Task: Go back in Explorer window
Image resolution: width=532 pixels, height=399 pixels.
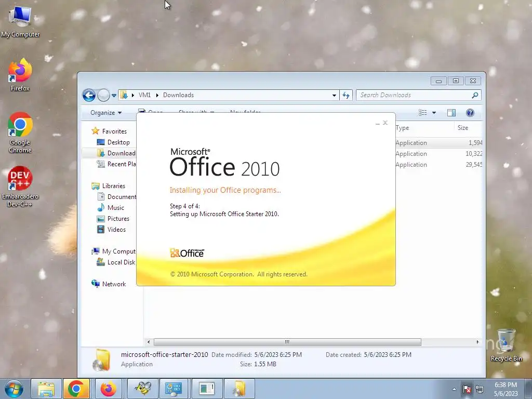Action: pyautogui.click(x=89, y=96)
